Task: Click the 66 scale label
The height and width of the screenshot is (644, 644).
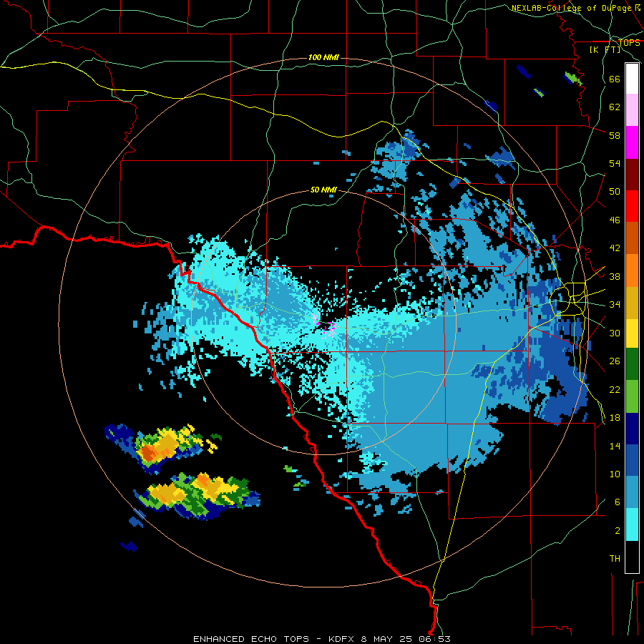Action: [x=615, y=79]
